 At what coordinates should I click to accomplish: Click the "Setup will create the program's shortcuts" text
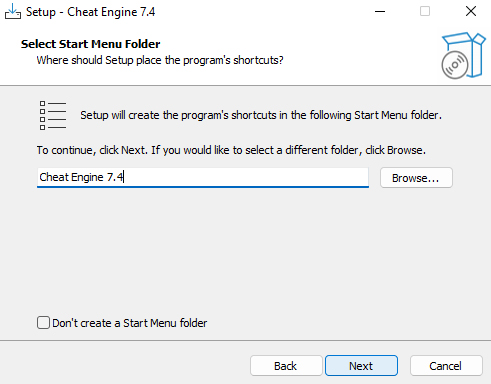(x=261, y=115)
